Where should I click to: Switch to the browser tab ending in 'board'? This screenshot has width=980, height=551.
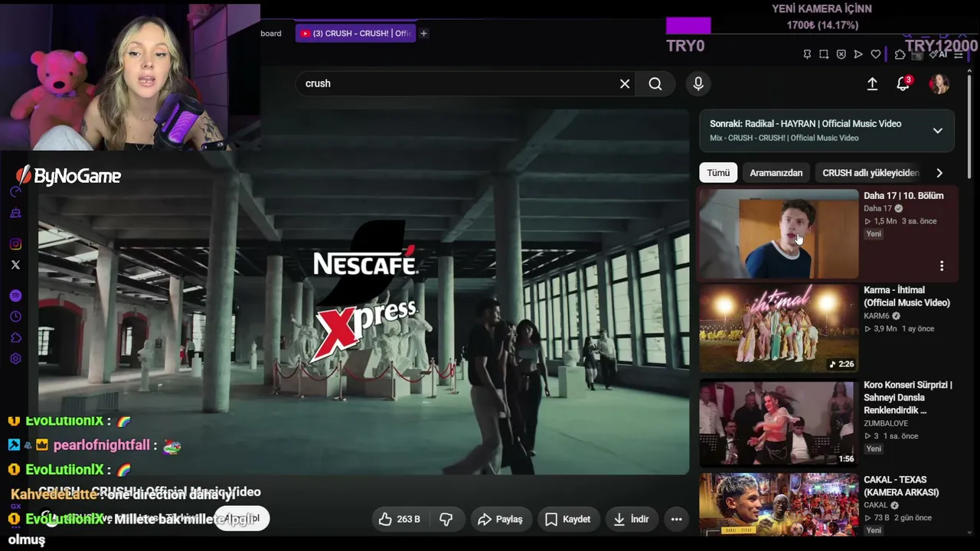point(271,34)
